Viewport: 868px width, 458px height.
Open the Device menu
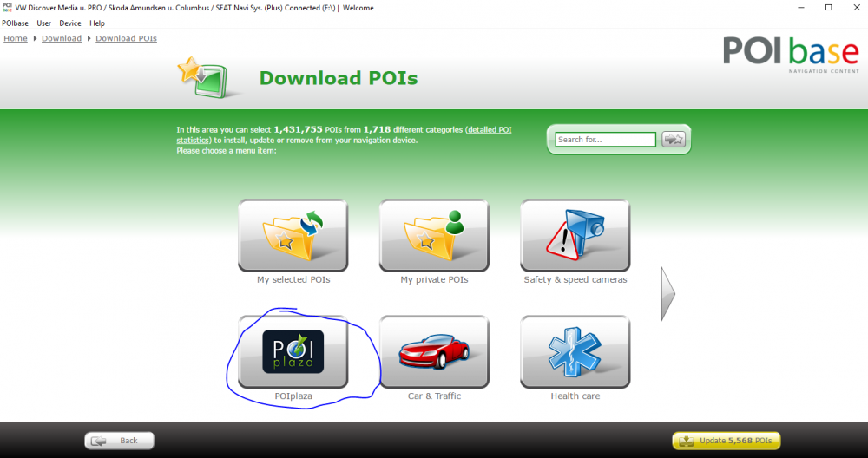pyautogui.click(x=70, y=23)
